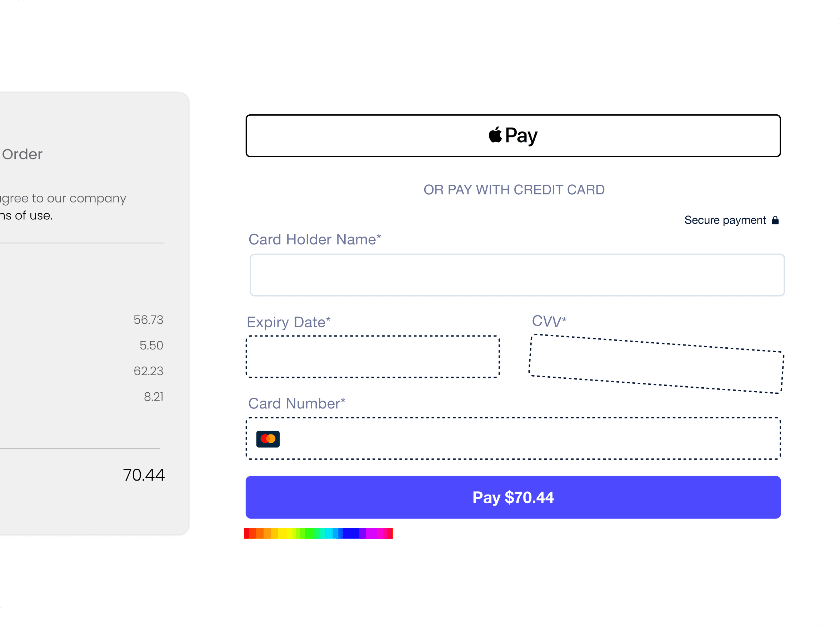Screen dimensions: 840x626
Task: Click the 56.73 price line
Action: [x=148, y=320]
